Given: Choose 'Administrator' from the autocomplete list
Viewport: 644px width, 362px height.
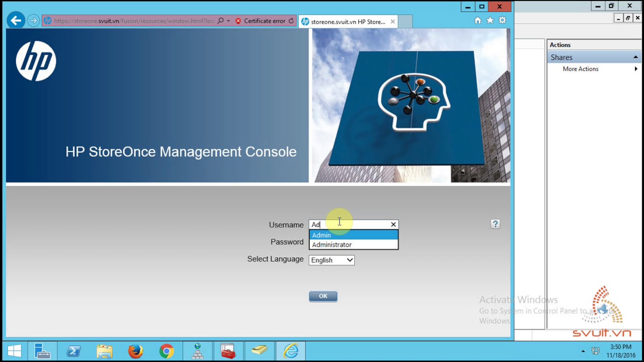Looking at the screenshot, I should [354, 245].
